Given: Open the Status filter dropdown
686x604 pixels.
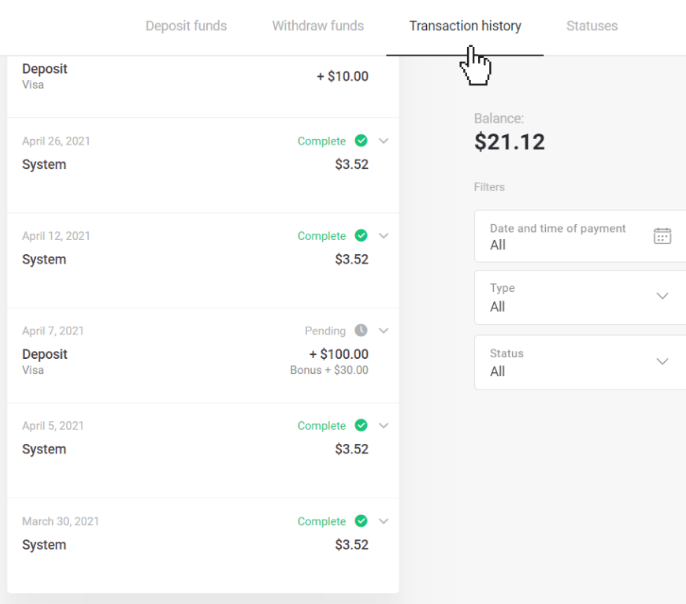Looking at the screenshot, I should tap(580, 362).
